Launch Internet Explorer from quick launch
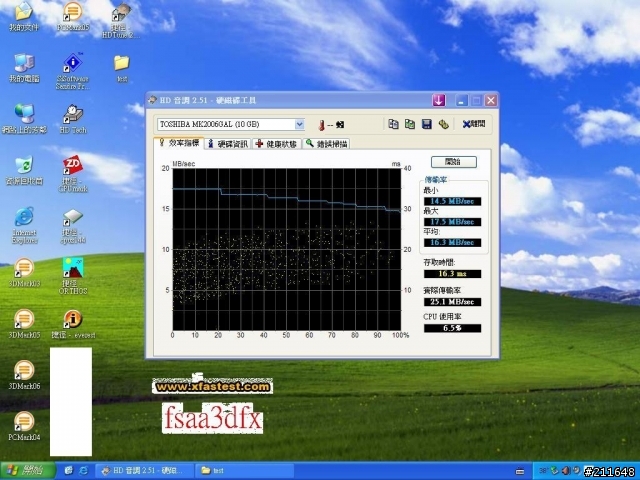 click(x=83, y=471)
